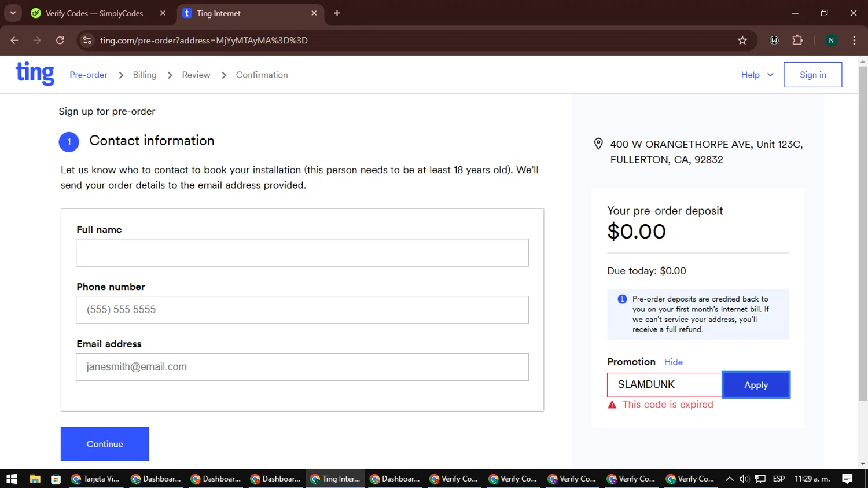
Task: Go back with the browser back arrow
Action: point(14,41)
